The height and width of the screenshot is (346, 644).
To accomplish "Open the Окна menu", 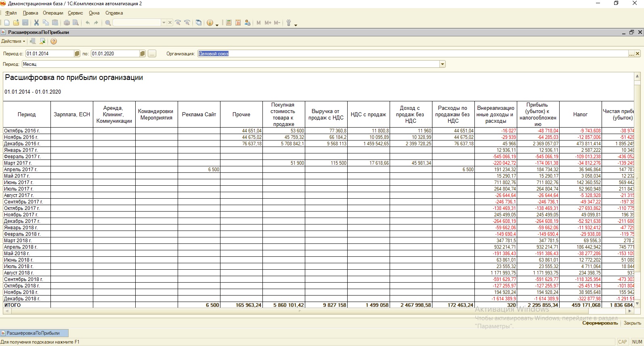I will [94, 13].
